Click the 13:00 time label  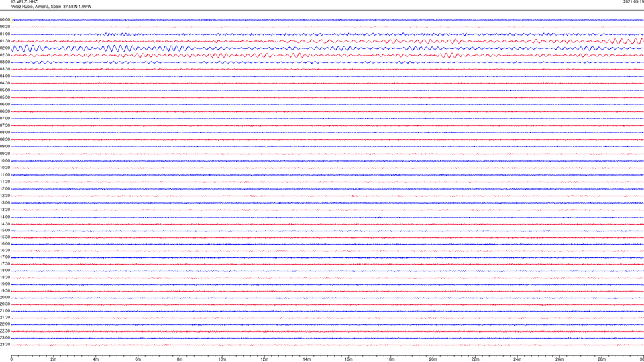pos(5,202)
